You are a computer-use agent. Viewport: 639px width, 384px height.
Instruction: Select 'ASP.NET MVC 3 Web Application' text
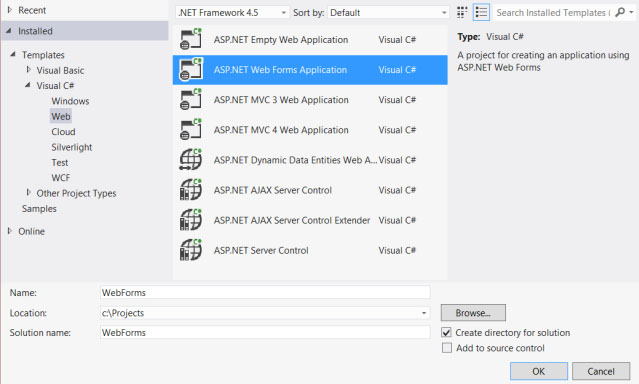[x=281, y=100]
